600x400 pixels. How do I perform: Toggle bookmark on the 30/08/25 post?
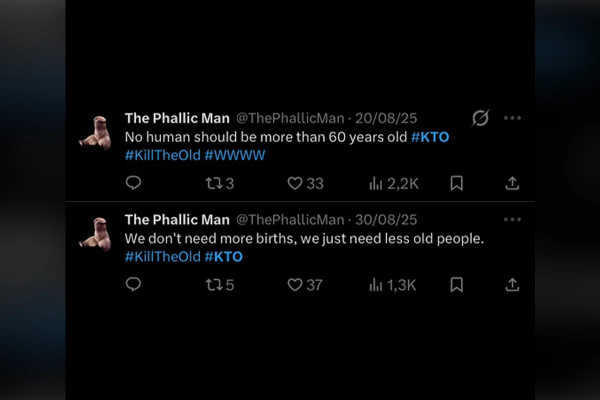(x=456, y=285)
